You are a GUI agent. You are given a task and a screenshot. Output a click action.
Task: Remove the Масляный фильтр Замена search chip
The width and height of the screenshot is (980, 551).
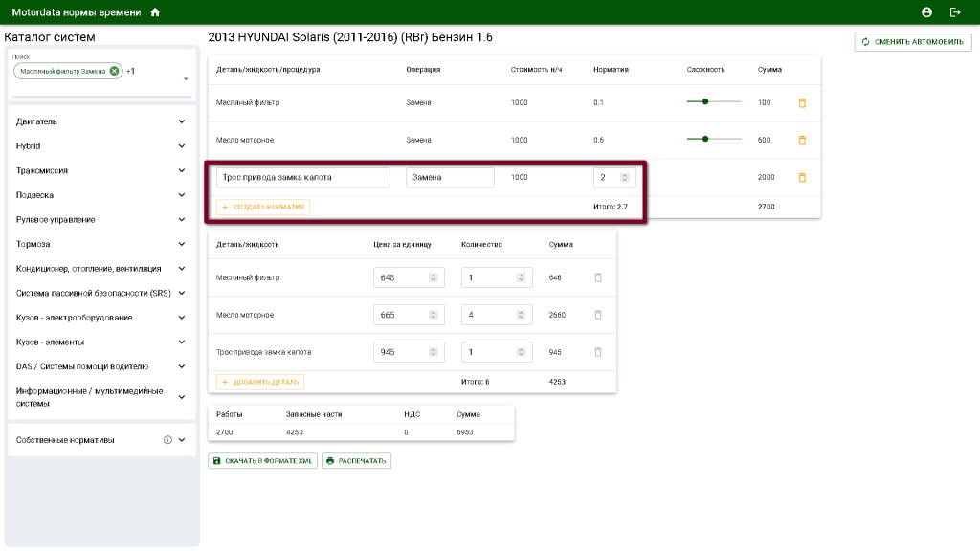pyautogui.click(x=115, y=71)
